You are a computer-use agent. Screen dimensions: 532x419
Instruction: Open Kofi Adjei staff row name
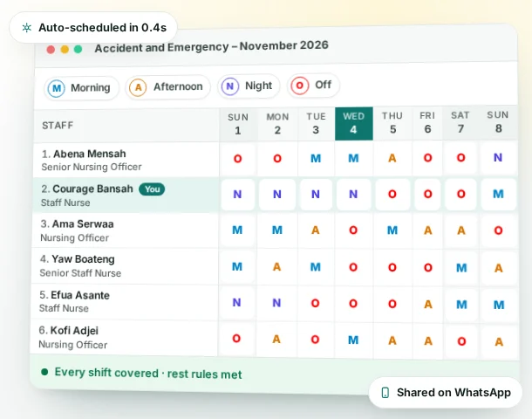pos(74,330)
